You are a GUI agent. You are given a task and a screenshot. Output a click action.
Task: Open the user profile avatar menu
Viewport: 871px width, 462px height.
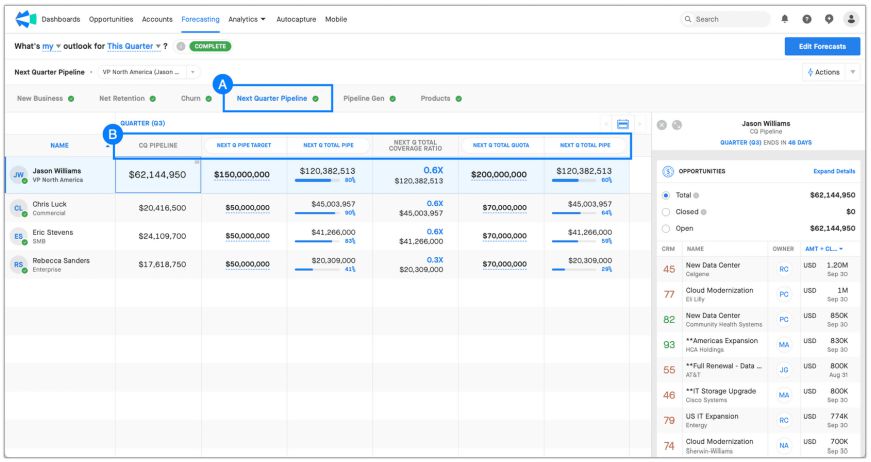click(851, 19)
